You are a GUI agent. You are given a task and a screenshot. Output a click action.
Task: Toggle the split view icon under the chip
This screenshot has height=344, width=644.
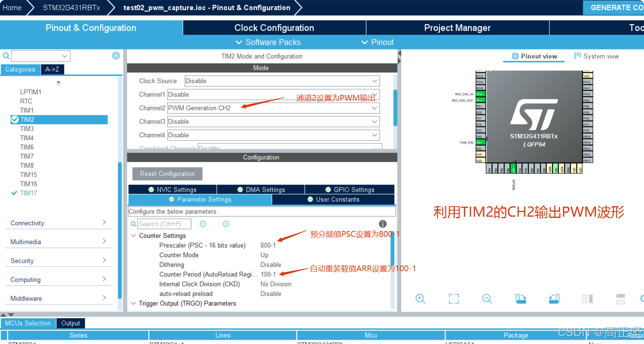588,299
